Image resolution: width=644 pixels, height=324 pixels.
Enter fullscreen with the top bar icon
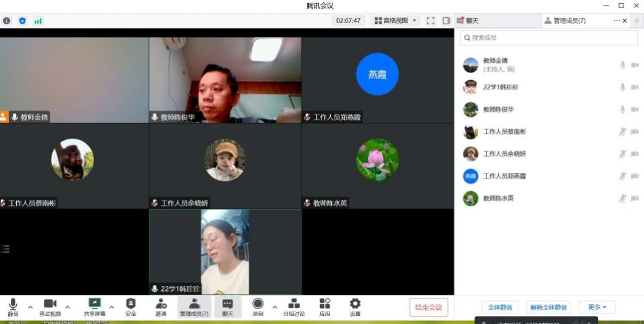(430, 21)
